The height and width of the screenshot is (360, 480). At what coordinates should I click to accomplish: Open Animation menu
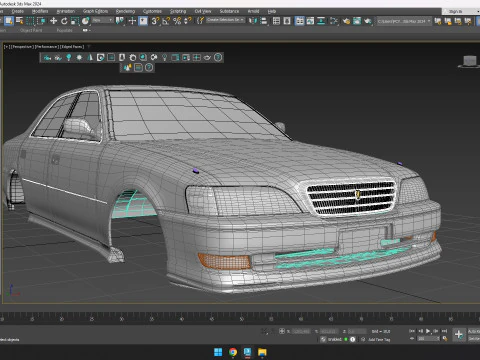click(66, 11)
